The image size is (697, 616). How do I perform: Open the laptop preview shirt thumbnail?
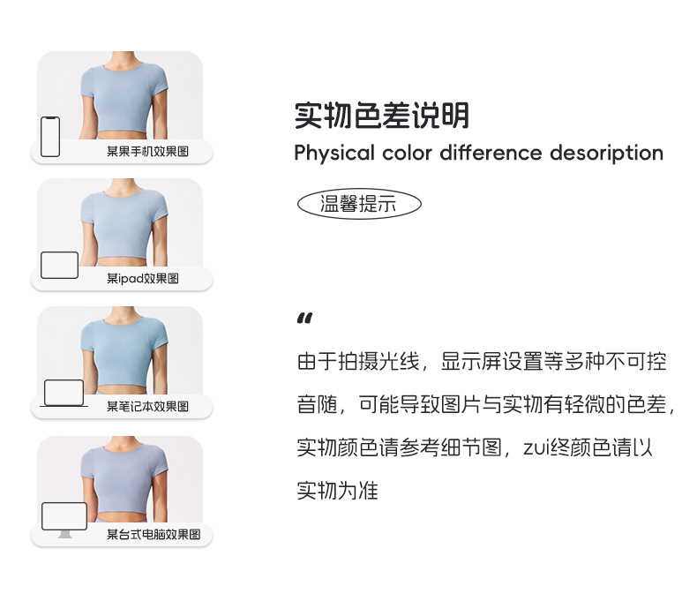(120, 350)
